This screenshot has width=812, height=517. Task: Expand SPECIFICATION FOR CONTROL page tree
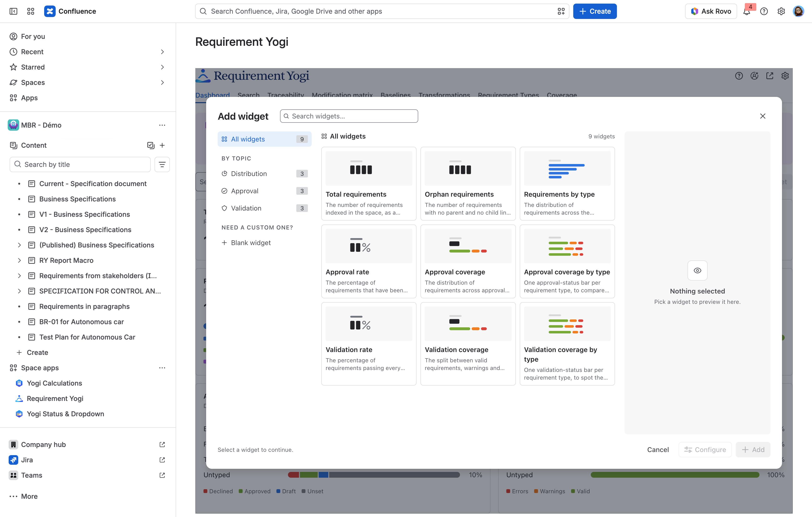pyautogui.click(x=19, y=291)
